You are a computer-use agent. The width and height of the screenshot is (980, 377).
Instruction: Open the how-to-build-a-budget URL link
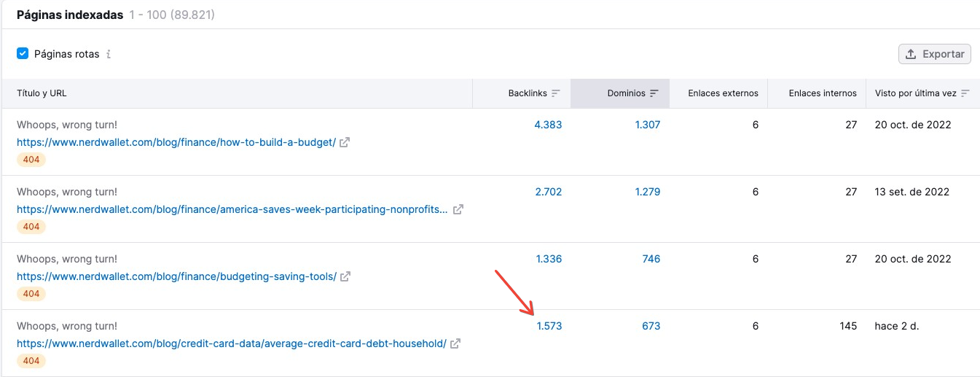click(x=176, y=142)
